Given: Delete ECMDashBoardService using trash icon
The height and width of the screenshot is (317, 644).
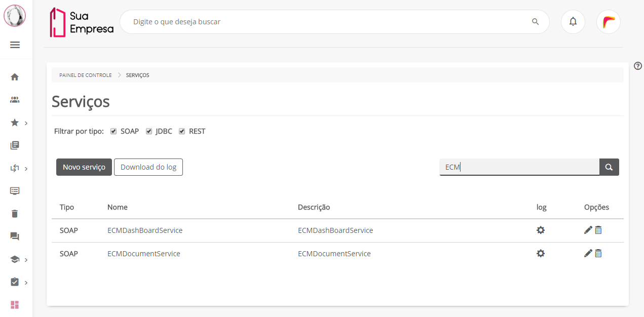Looking at the screenshot, I should (x=598, y=230).
